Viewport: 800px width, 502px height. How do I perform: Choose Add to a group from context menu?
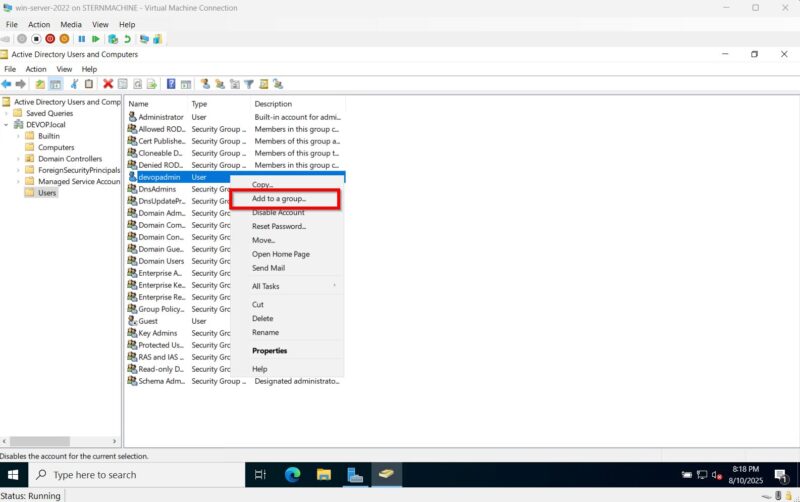[x=287, y=198]
